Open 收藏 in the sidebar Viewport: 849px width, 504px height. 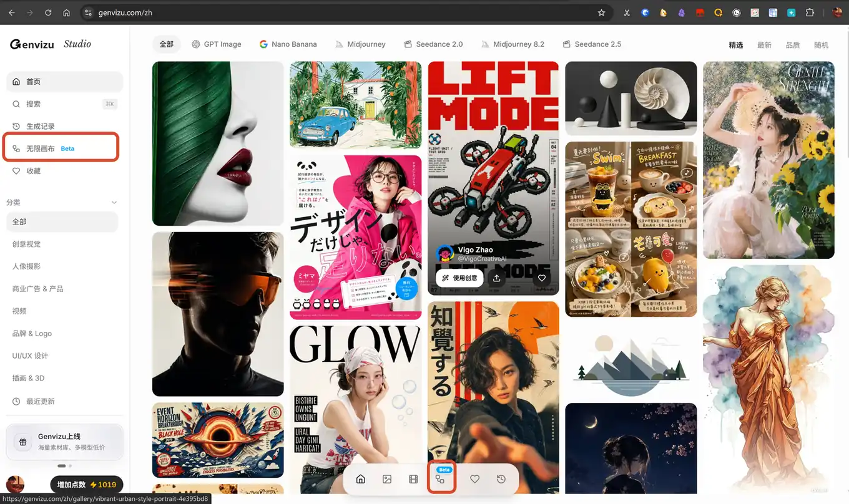click(64, 171)
